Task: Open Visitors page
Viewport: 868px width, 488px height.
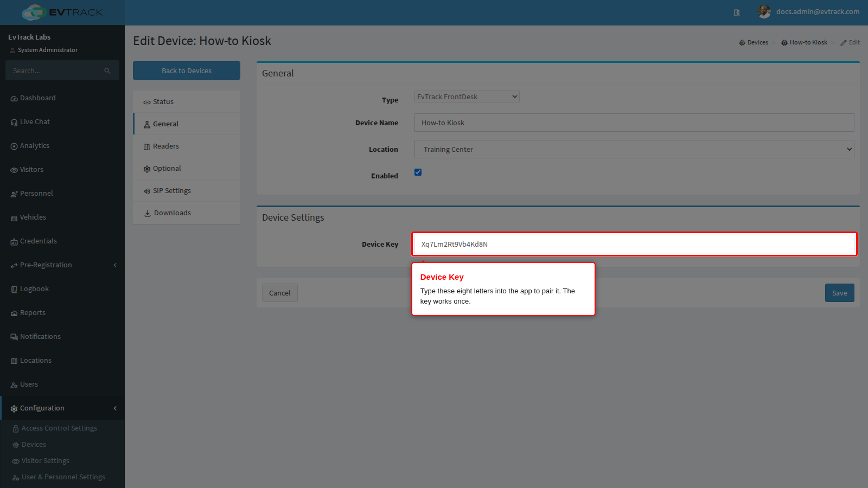Action: point(62,170)
